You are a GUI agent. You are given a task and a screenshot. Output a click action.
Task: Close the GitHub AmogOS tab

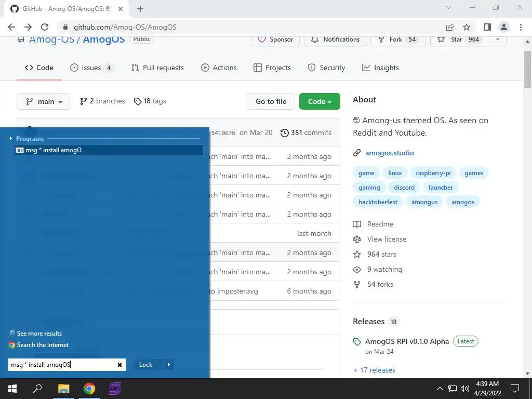click(120, 9)
